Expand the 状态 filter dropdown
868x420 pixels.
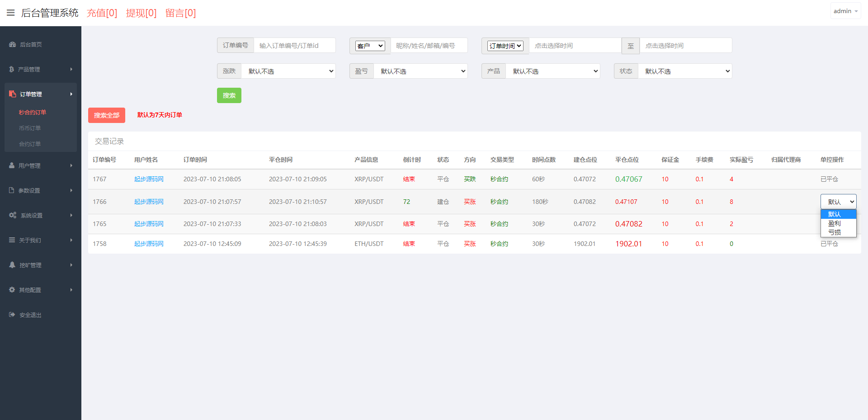coord(685,71)
